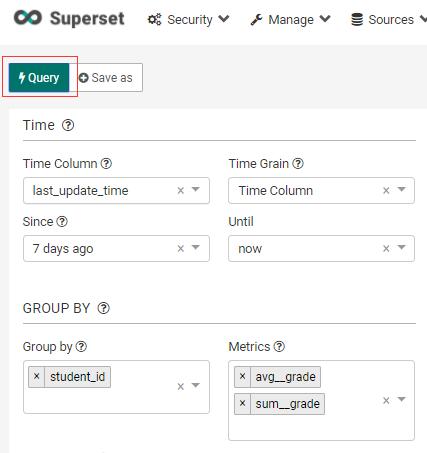Expand the Since dropdown arrow

point(196,247)
